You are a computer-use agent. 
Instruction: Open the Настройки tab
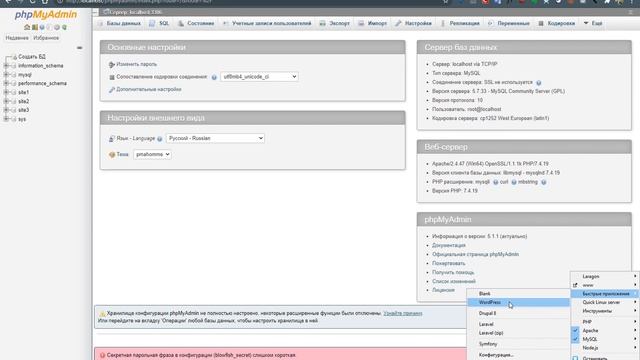[413, 23]
